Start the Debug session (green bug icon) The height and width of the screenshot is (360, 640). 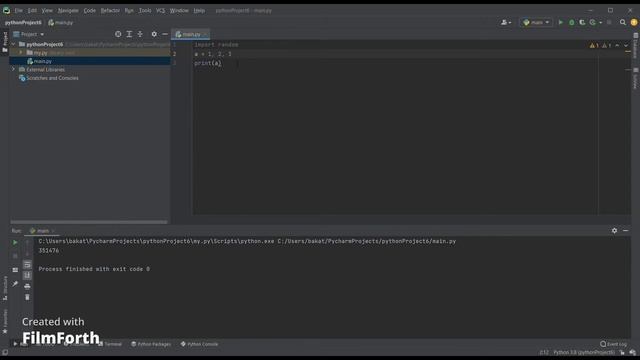point(571,22)
